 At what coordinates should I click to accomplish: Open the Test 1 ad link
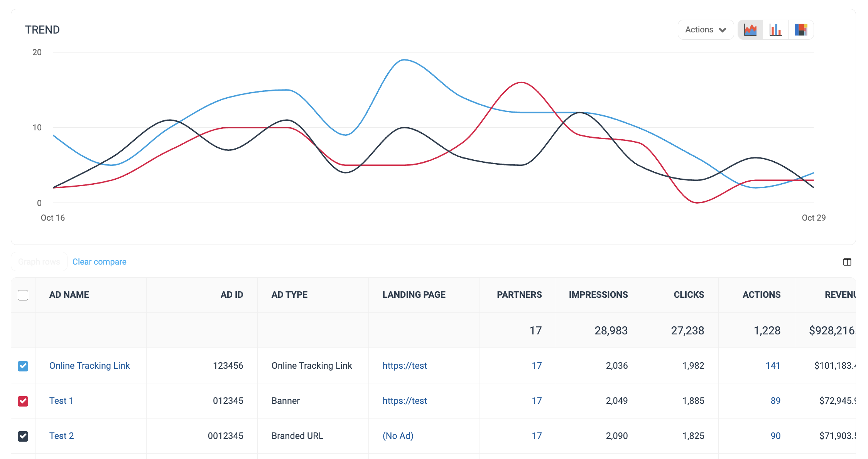[61, 401]
